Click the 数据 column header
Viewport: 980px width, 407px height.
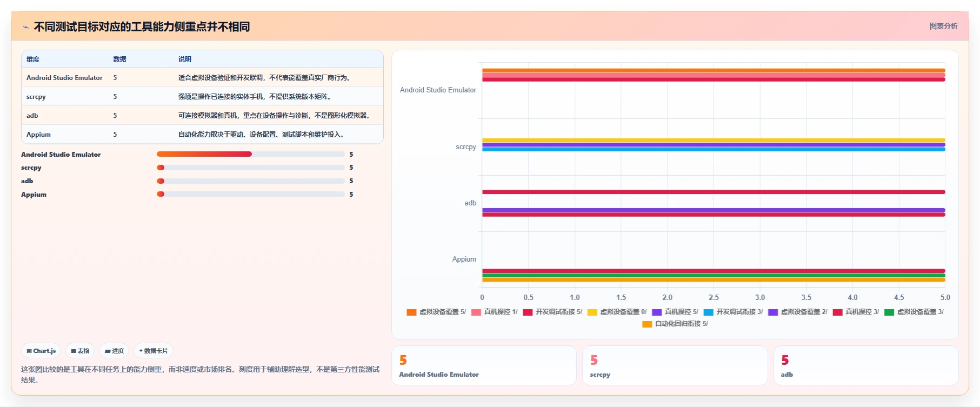(119, 59)
